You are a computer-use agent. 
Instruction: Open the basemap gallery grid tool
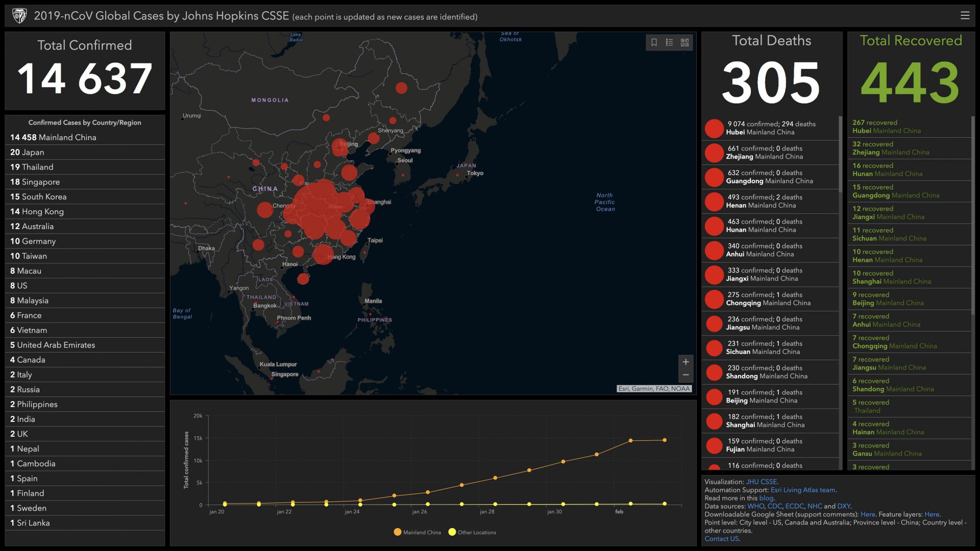click(684, 42)
